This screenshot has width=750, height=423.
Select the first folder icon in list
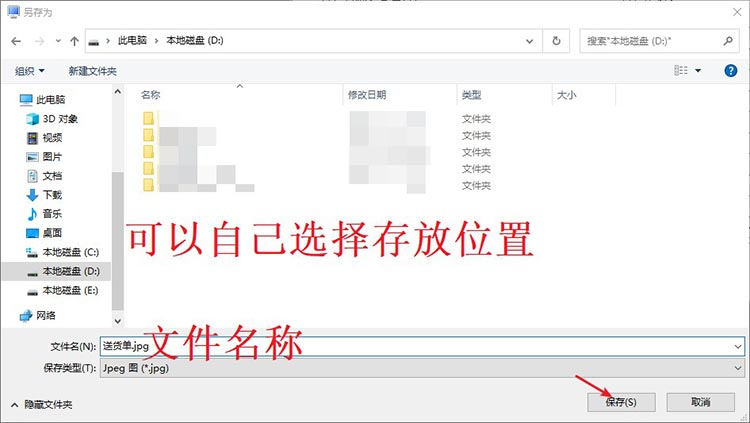coord(148,118)
